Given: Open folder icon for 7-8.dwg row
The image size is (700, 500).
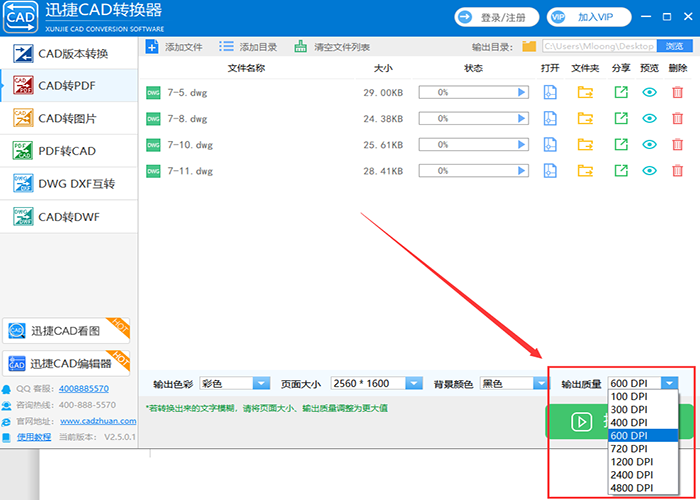Looking at the screenshot, I should 585,118.
